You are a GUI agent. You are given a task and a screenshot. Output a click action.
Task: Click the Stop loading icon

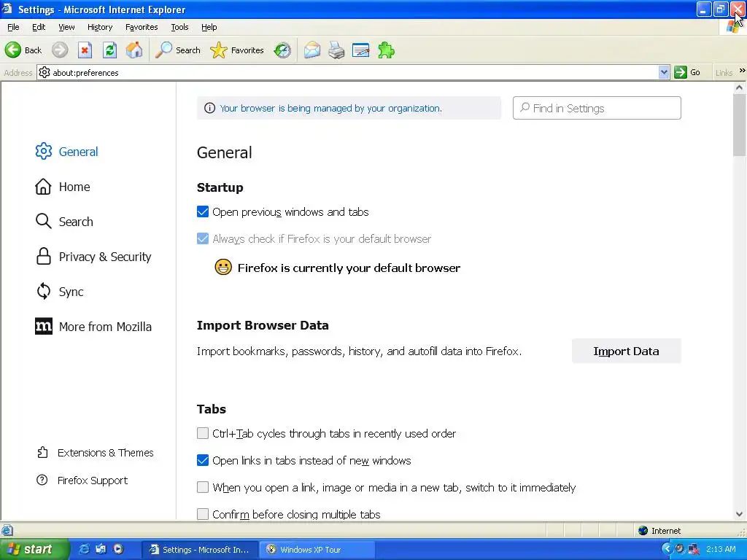pos(85,50)
